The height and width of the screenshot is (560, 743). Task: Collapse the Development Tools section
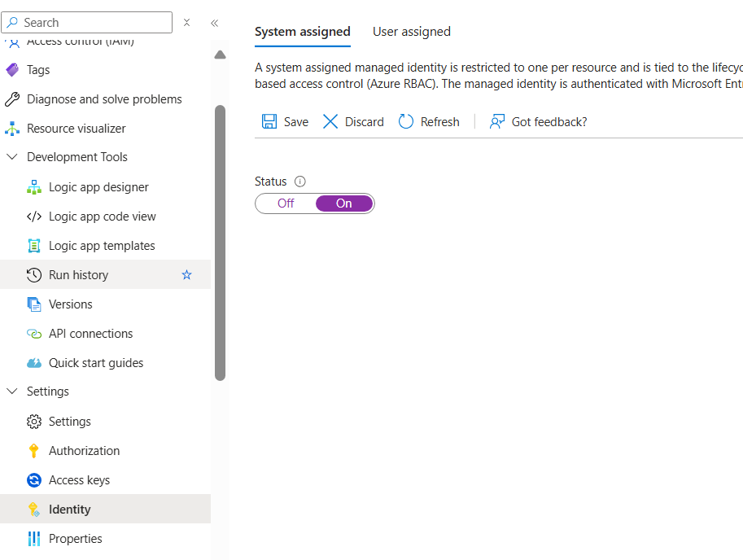pyautogui.click(x=11, y=156)
